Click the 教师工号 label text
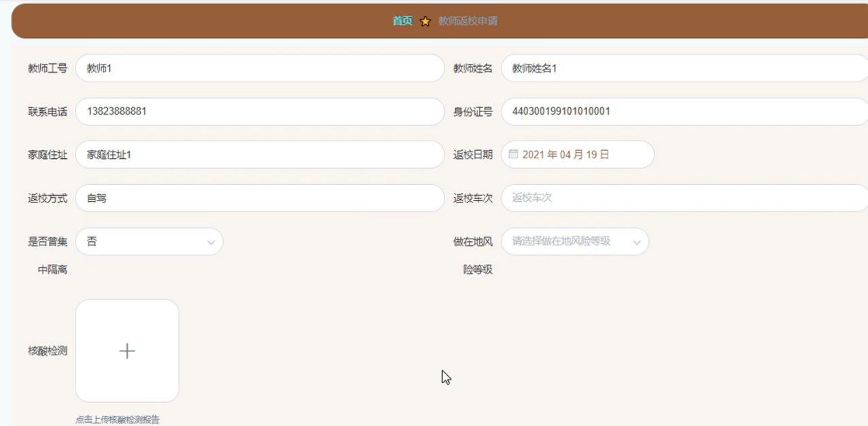The image size is (868, 426). point(48,68)
